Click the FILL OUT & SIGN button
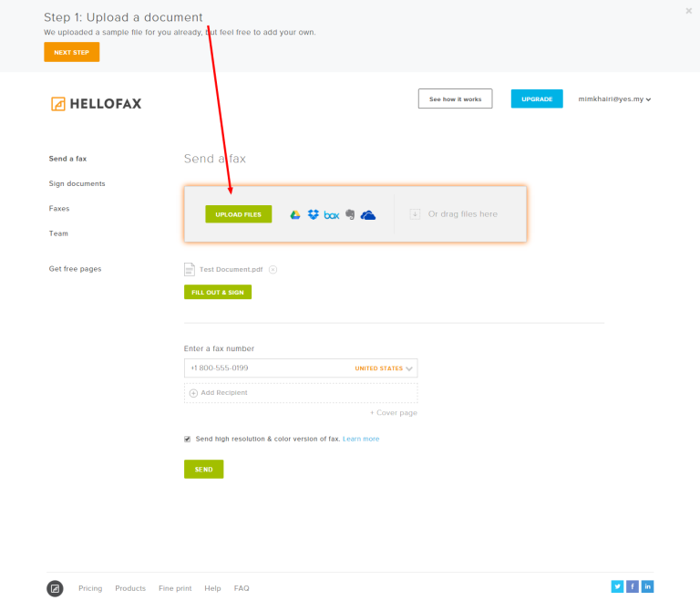The image size is (700, 611). pos(218,292)
